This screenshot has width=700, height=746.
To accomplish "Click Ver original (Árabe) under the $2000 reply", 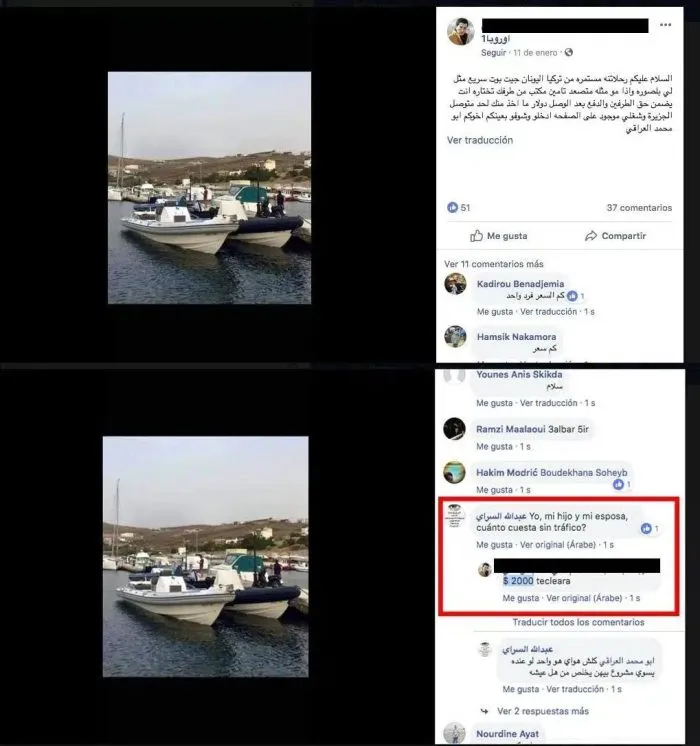I will pyautogui.click(x=584, y=598).
